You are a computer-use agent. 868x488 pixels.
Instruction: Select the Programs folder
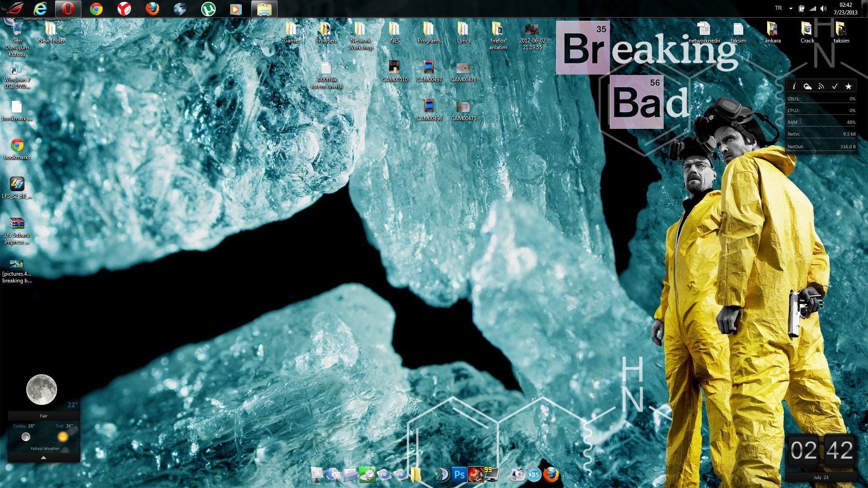click(429, 33)
